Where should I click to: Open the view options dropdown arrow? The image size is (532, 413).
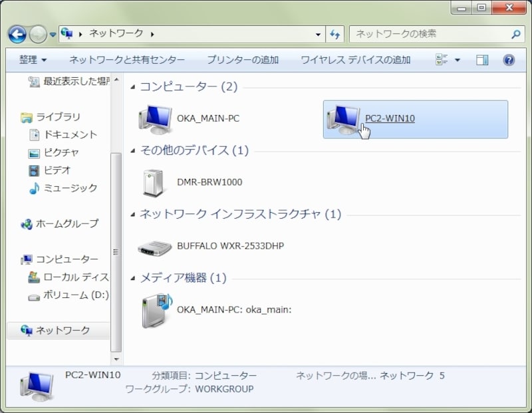click(x=457, y=60)
